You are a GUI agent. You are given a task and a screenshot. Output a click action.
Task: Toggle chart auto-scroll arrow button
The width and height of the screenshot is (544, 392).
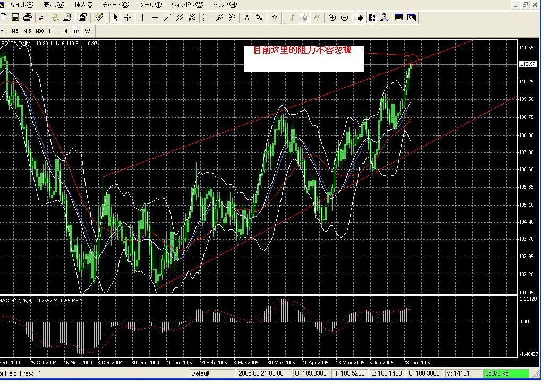pos(360,18)
